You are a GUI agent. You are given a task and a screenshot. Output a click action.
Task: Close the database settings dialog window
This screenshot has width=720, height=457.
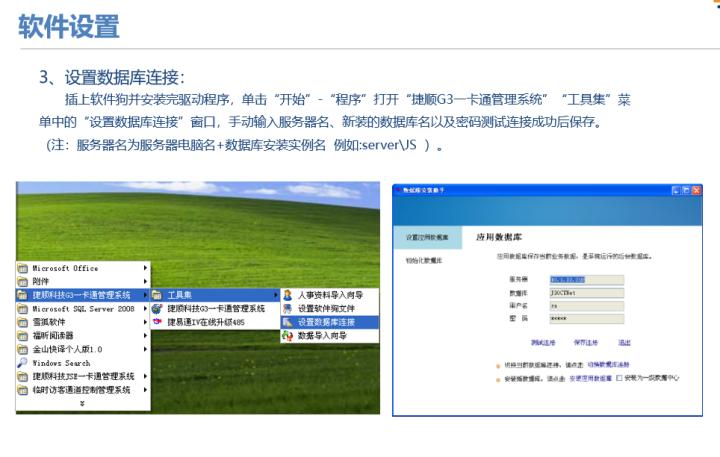(x=697, y=190)
